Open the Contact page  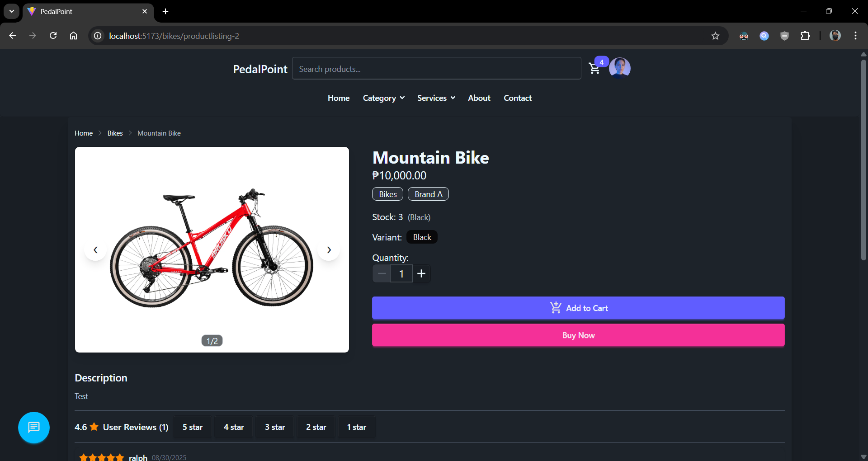click(518, 98)
